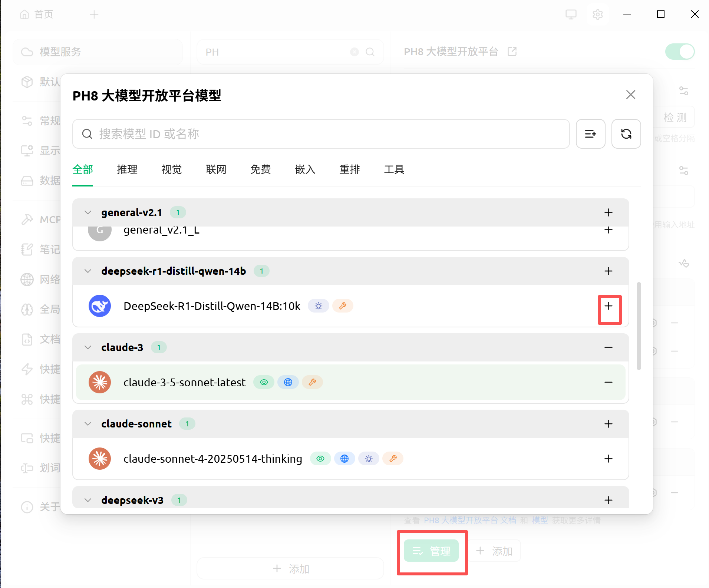709x588 pixels.
Task: Select the claude-3-5-sonnet-latest model name
Action: click(184, 382)
